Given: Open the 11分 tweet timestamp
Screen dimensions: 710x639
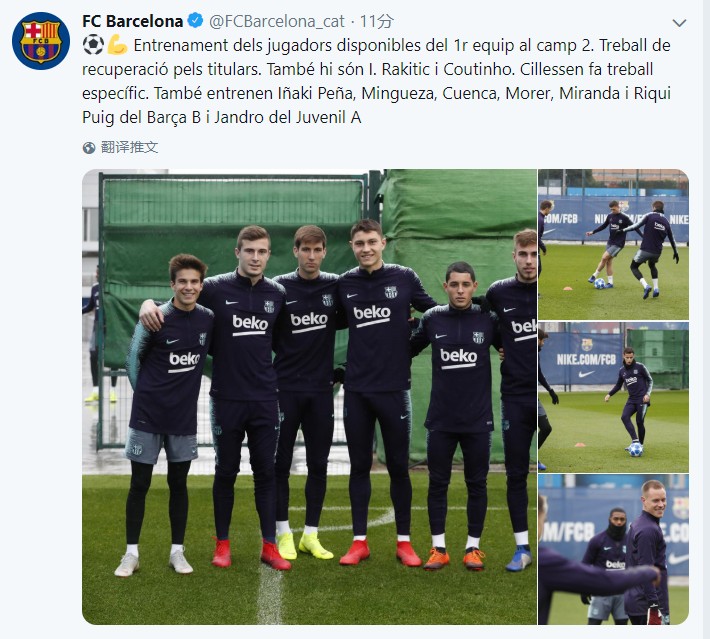Looking at the screenshot, I should click(377, 21).
